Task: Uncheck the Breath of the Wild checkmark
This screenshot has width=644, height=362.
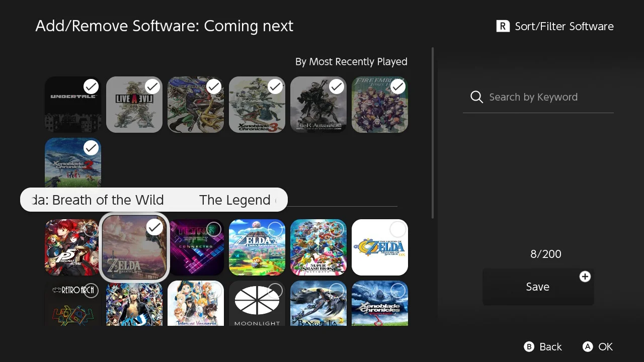Action: [x=154, y=228]
